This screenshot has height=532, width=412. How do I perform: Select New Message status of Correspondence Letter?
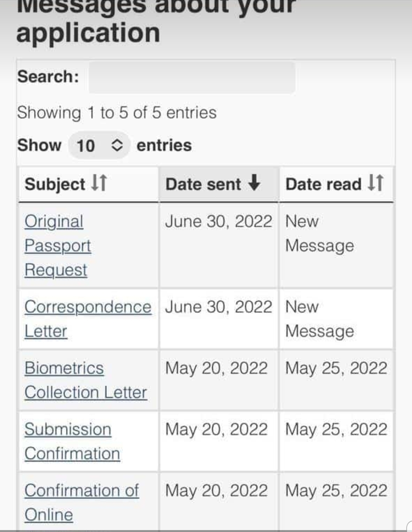point(320,319)
